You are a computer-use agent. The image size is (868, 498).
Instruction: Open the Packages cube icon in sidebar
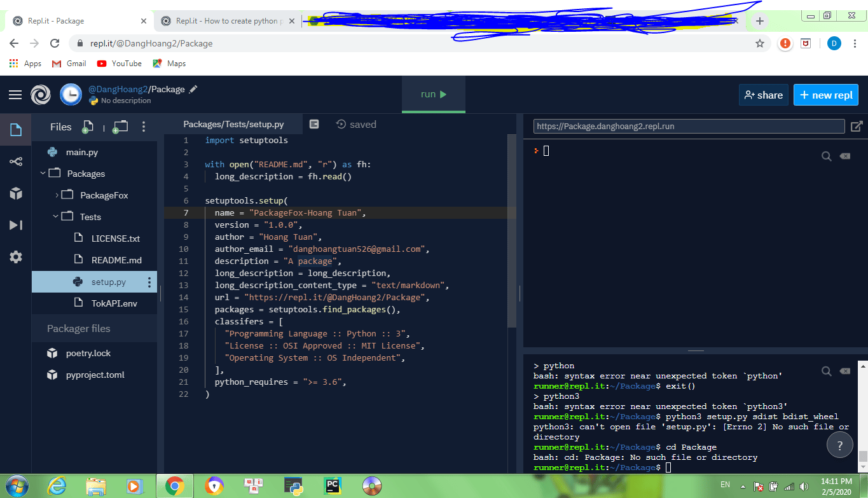click(x=16, y=193)
